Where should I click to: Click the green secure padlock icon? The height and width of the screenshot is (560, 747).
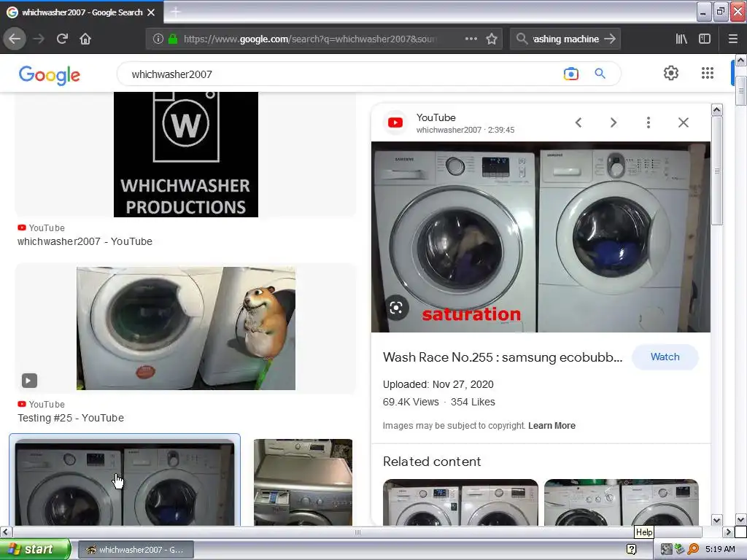coord(173,39)
